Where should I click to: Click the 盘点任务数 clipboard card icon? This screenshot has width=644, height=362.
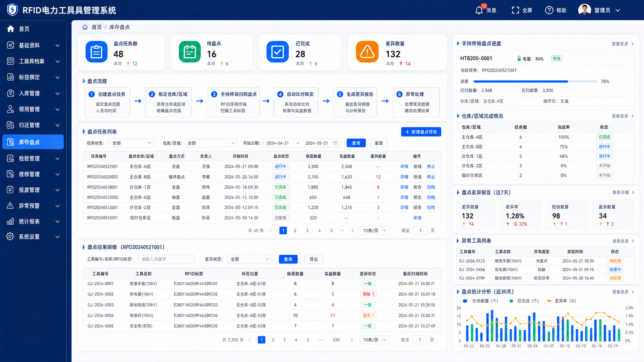tap(96, 52)
